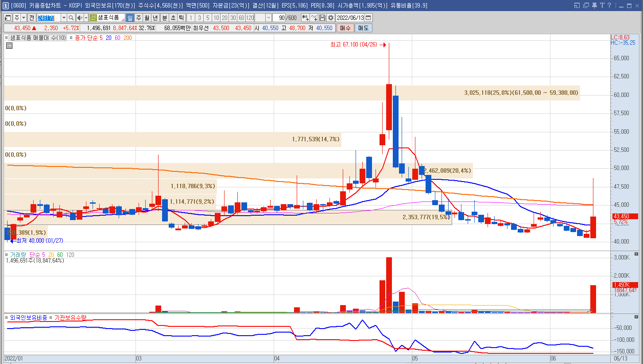This screenshot has height=364, width=643.
Task: Click the LC:8.63 indicator text
Action: tap(620, 37)
